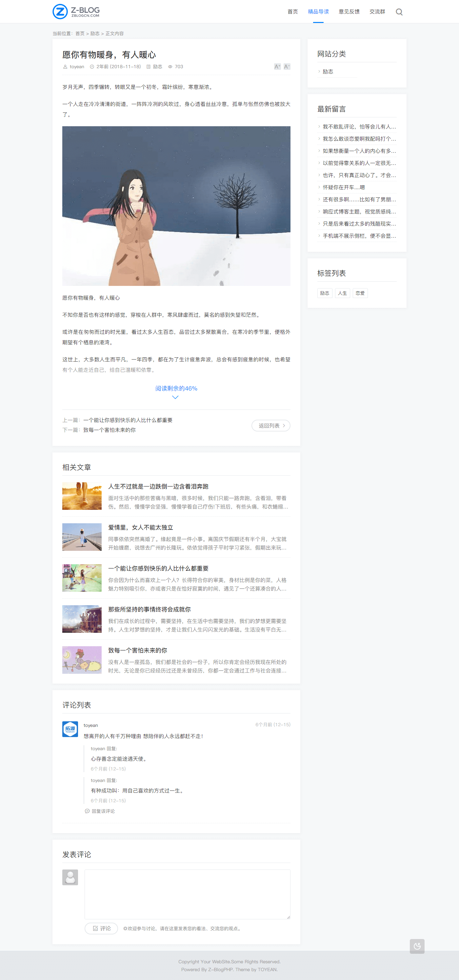459x980 pixels.
Task: Open related article 爱情里，女人不能太独立
Action: coord(140,527)
